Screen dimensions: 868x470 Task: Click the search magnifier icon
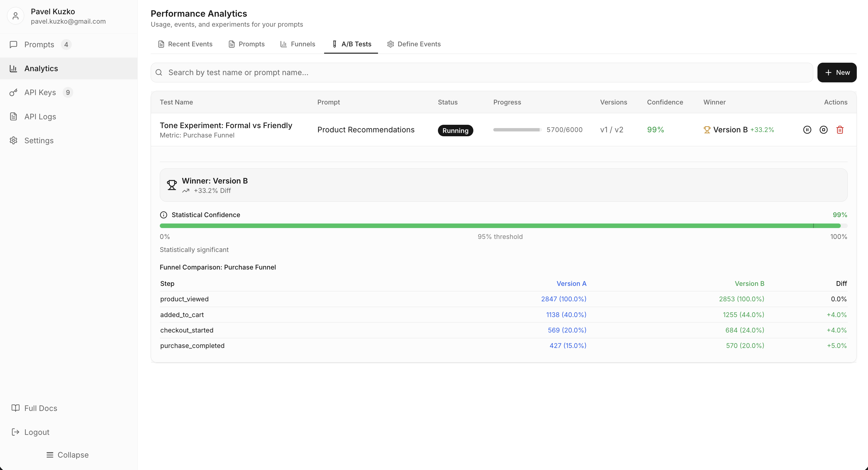pos(159,72)
